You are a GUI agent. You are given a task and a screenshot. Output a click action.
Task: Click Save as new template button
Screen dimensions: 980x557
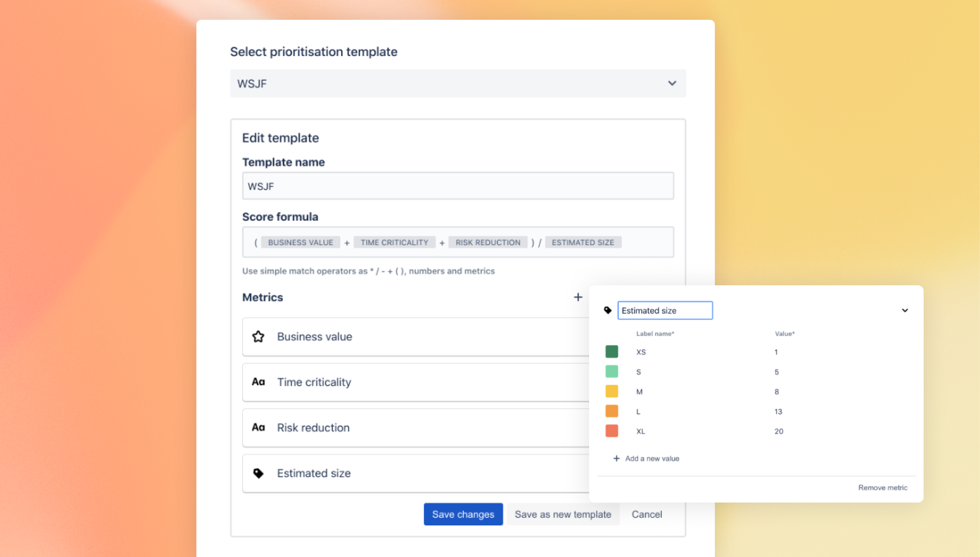tap(563, 514)
